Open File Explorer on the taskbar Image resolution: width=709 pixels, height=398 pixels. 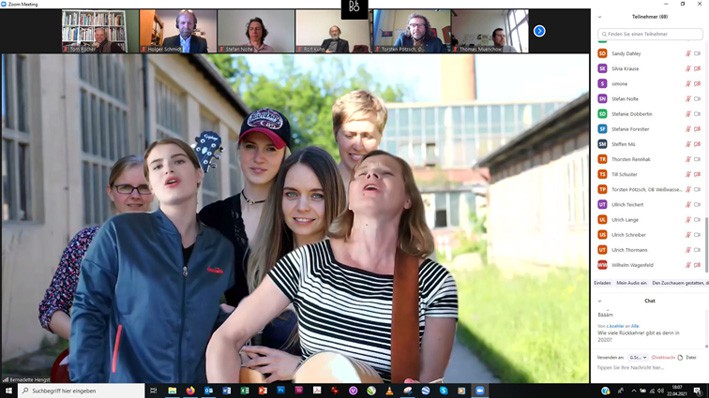point(172,390)
